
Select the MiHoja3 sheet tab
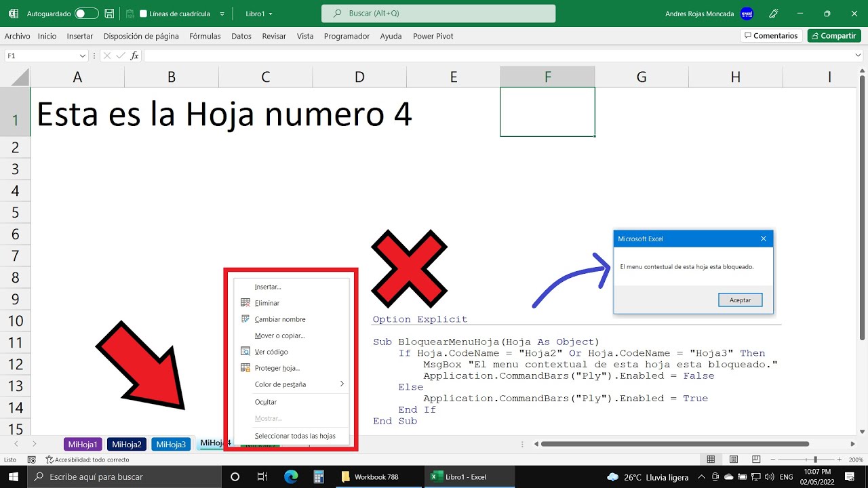171,445
